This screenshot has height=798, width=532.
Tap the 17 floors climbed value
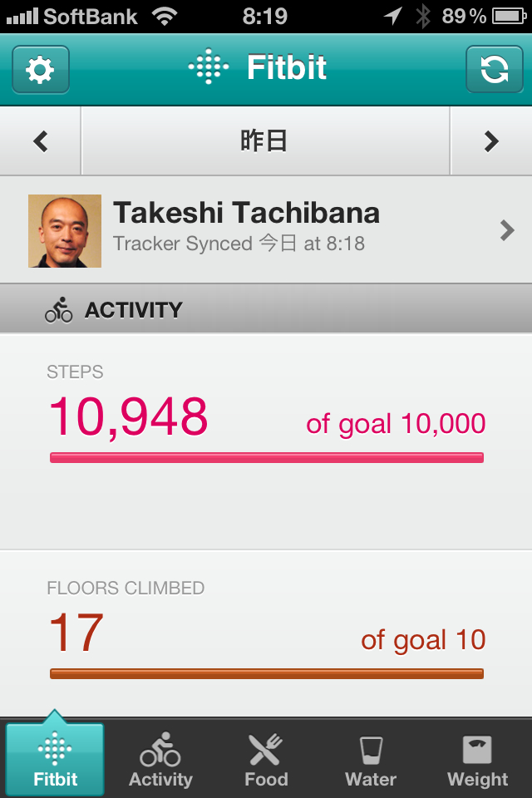[76, 633]
